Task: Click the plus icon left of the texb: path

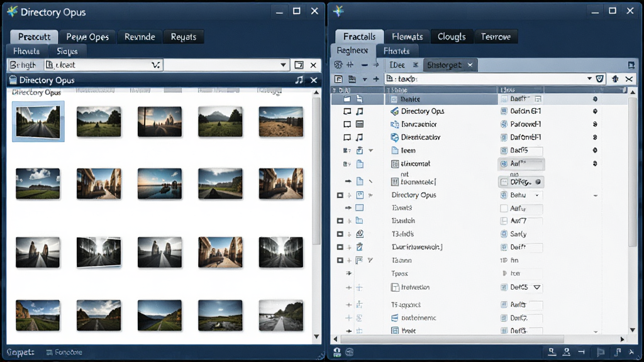Action: tap(376, 79)
